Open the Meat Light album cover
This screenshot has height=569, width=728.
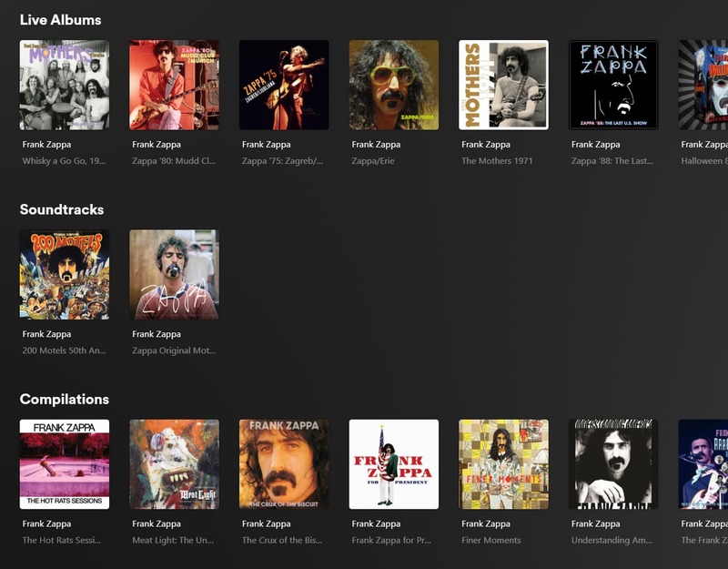(174, 464)
